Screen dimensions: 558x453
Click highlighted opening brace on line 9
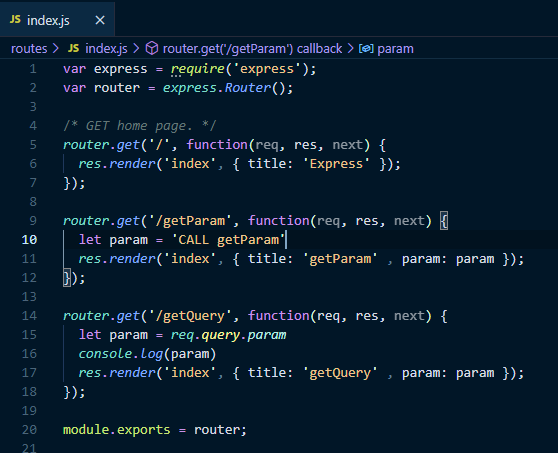[444, 221]
